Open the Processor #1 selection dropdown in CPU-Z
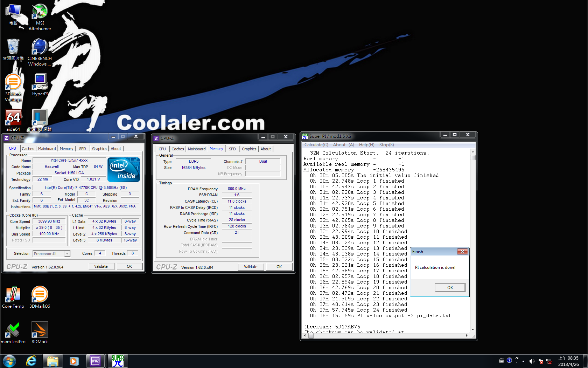This screenshot has width=588, height=368. click(51, 253)
